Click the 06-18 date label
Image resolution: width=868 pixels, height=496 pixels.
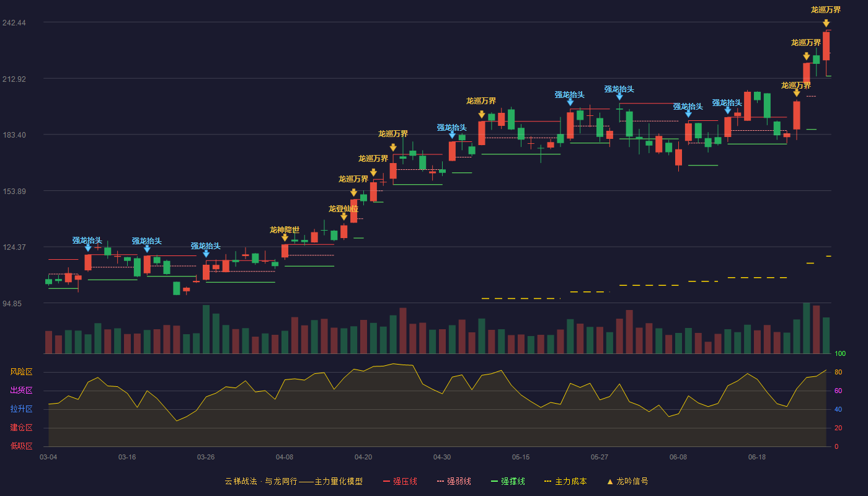coord(757,457)
